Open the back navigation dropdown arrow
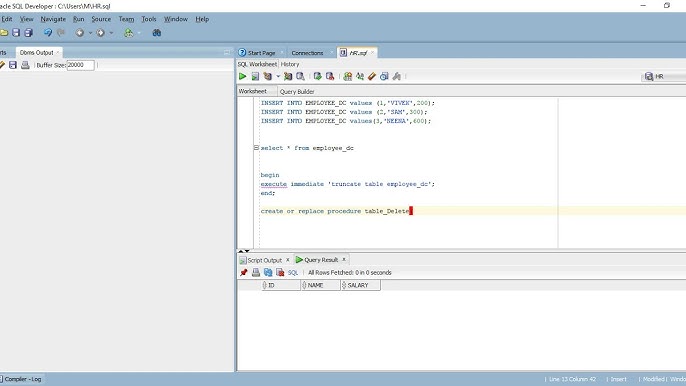The height and width of the screenshot is (386, 686). (x=90, y=33)
